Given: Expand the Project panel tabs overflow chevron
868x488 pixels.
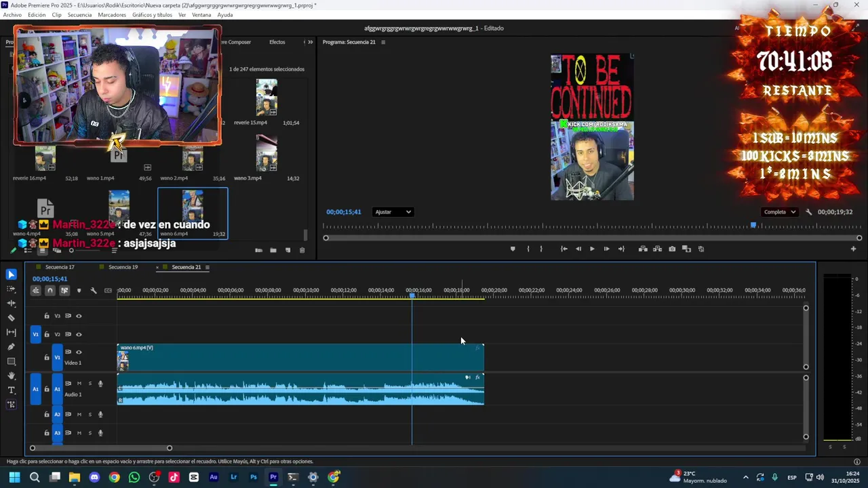Looking at the screenshot, I should pyautogui.click(x=310, y=42).
